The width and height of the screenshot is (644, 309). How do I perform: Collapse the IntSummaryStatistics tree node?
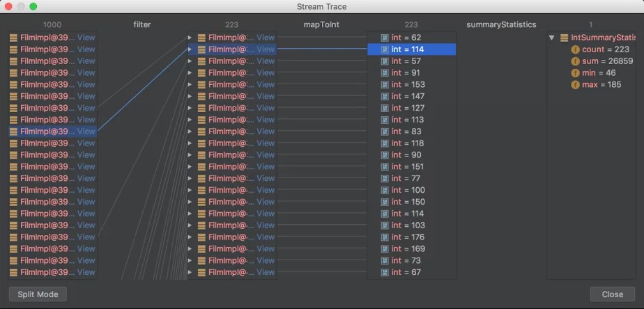[551, 38]
